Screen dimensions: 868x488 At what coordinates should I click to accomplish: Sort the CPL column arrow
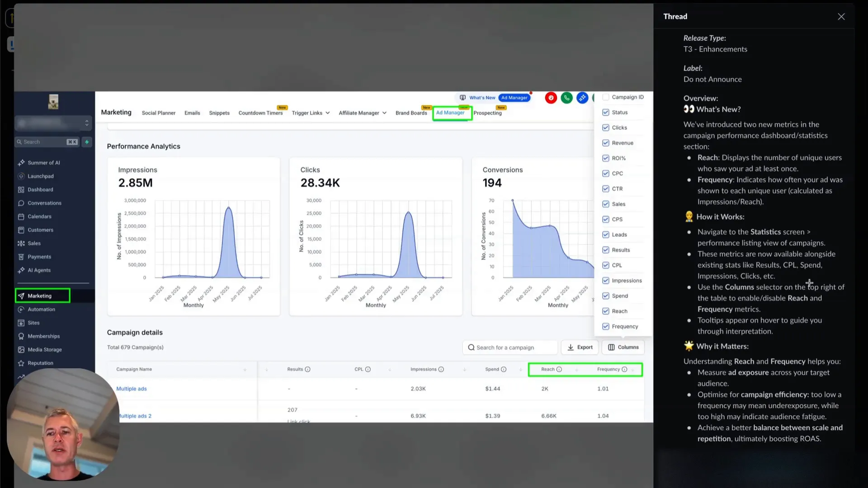[x=390, y=370]
